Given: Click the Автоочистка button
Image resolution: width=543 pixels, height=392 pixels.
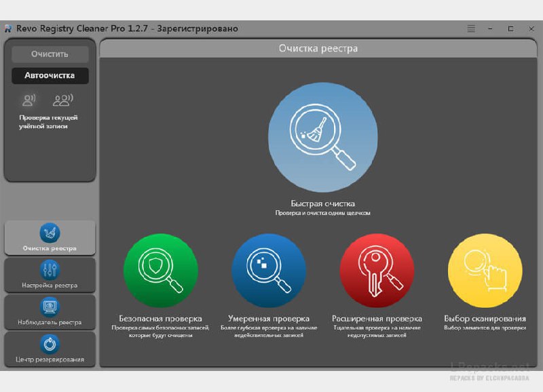Looking at the screenshot, I should click(x=50, y=75).
